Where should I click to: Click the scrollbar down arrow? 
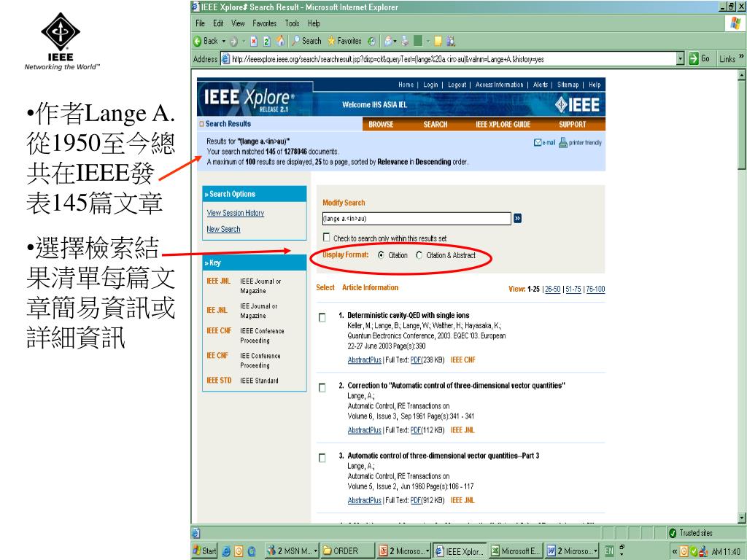tap(742, 518)
